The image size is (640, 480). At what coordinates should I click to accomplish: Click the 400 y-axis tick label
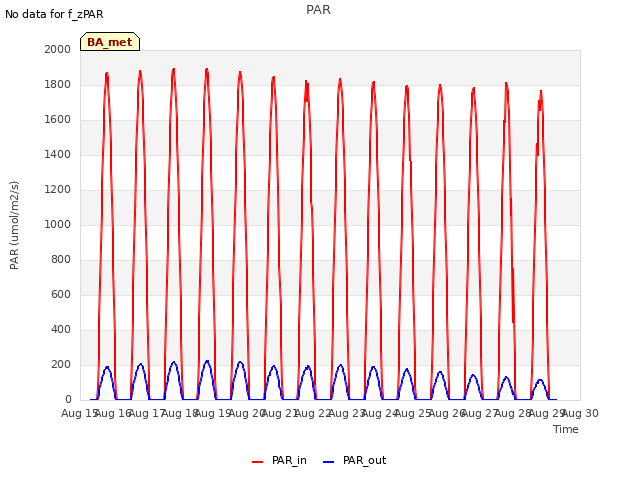(61, 329)
